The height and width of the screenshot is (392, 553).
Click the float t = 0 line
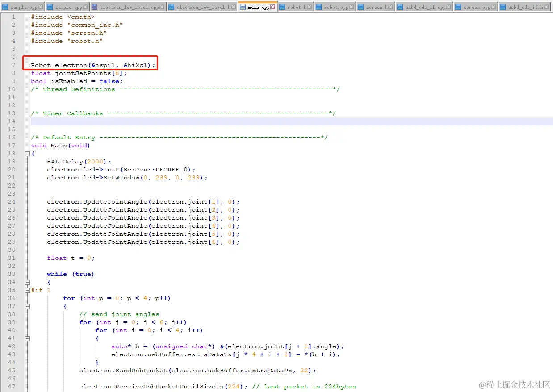[71, 258]
